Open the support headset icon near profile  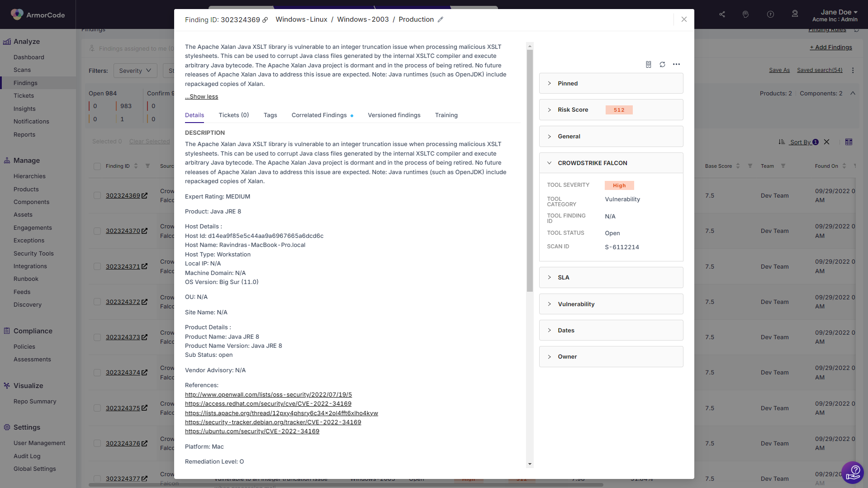point(794,14)
